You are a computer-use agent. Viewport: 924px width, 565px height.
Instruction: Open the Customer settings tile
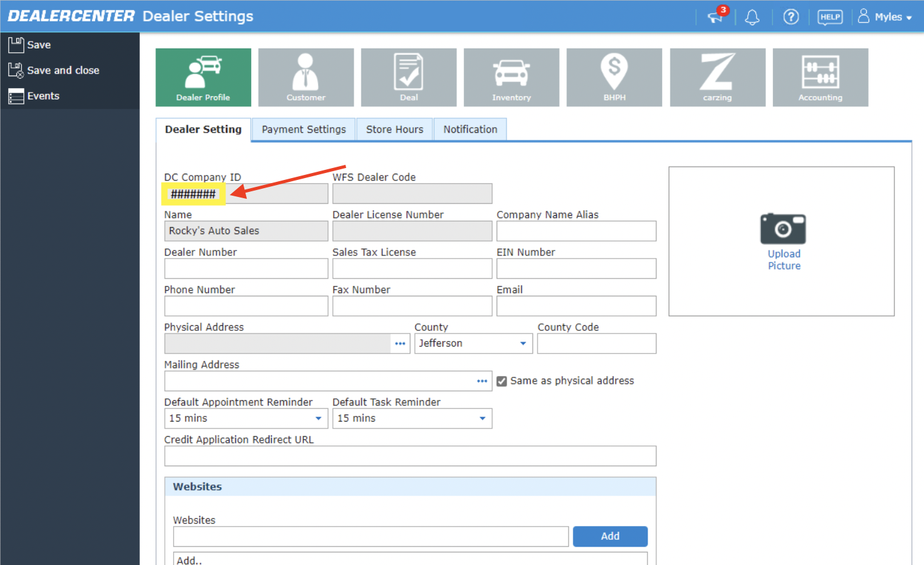click(306, 77)
